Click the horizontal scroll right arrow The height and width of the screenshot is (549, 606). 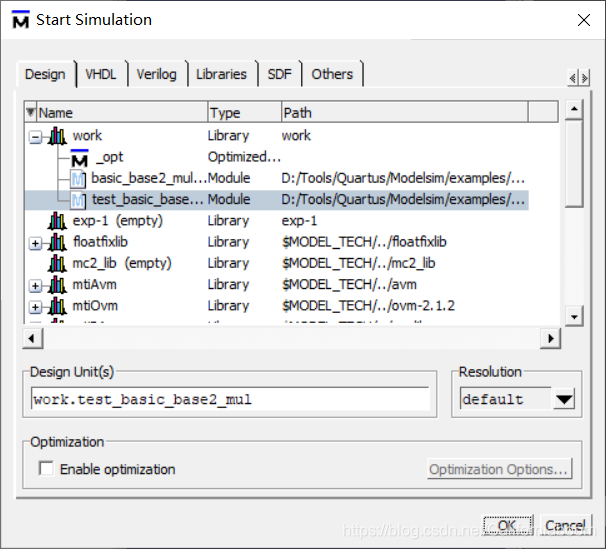point(550,338)
